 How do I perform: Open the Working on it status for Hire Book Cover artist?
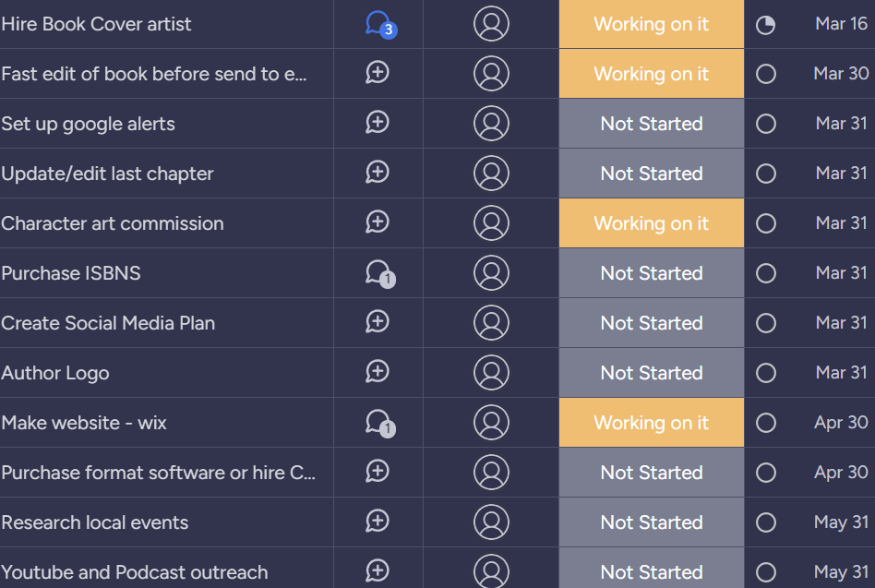(652, 24)
